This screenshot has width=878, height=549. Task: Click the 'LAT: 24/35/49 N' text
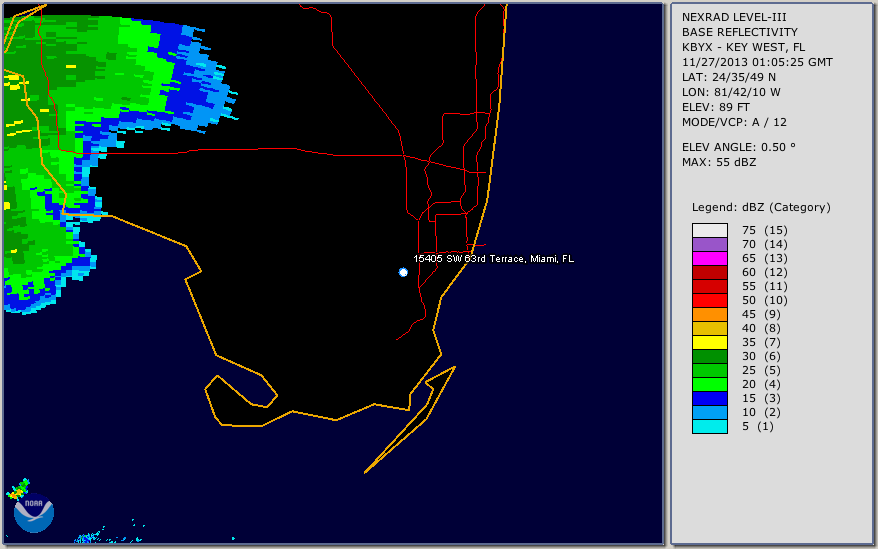(728, 77)
